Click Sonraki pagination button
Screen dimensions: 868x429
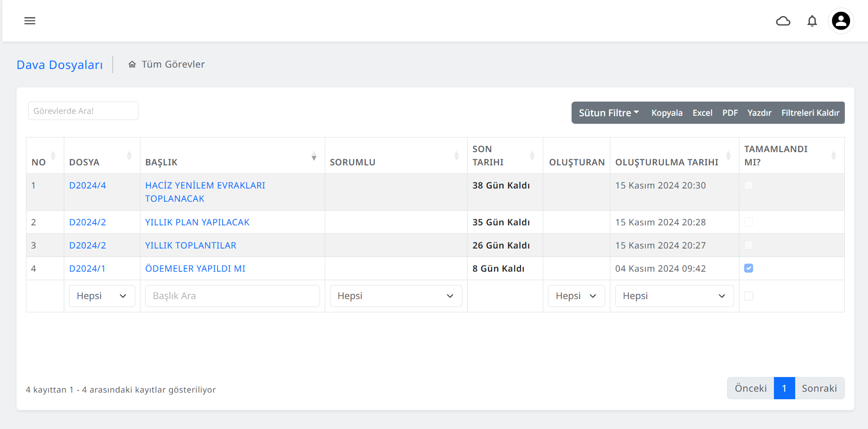coord(819,388)
